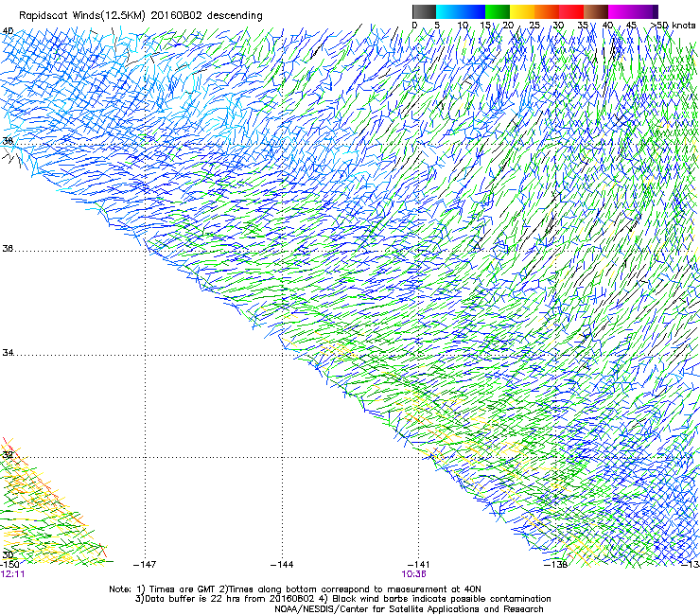Viewport: 700px width, 615px height.
Task: Click the purple 12:11 time stamp
Action: 12,574
